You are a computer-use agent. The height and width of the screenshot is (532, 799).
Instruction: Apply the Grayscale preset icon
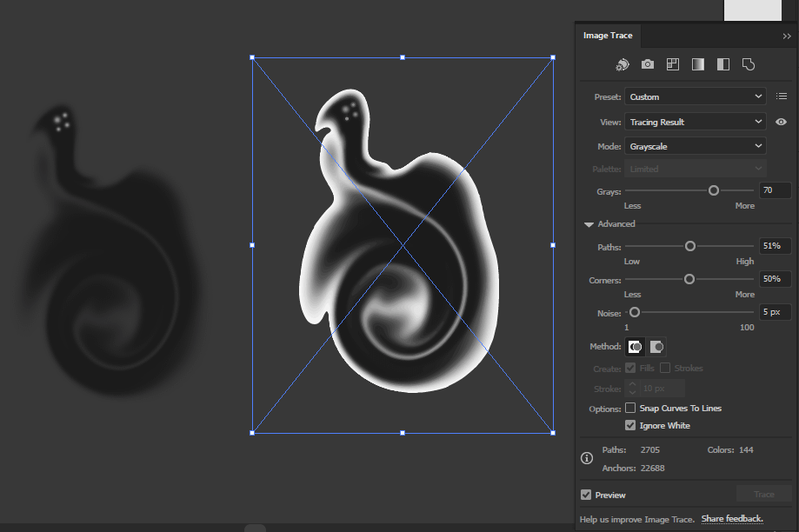tap(697, 64)
